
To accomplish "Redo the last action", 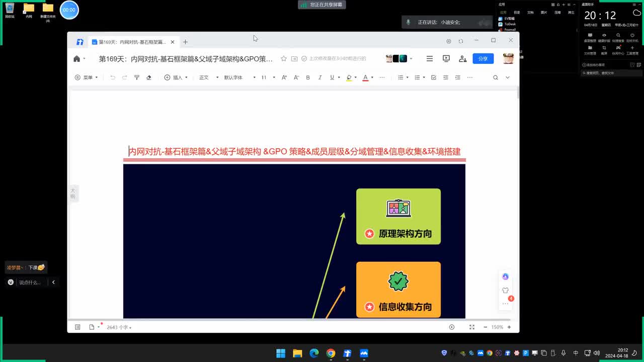I will [x=124, y=77].
